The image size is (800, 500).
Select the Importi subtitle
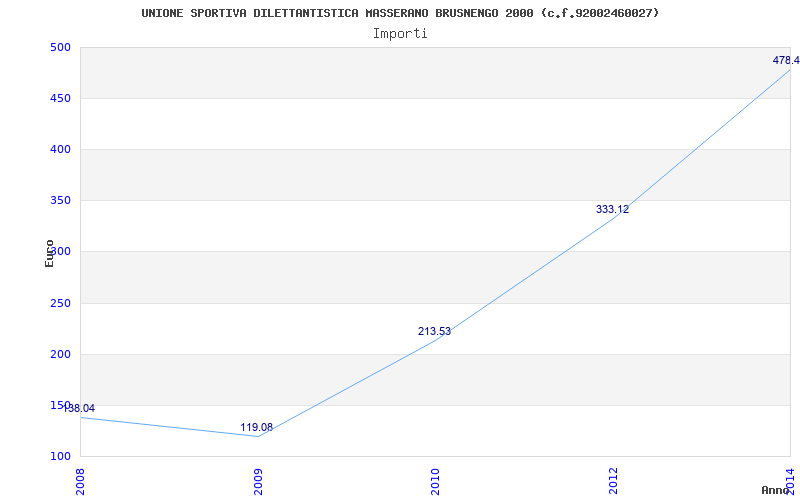click(x=400, y=34)
